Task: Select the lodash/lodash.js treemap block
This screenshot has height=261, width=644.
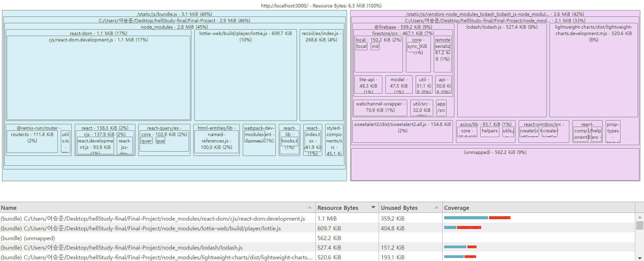Action: tap(502, 70)
